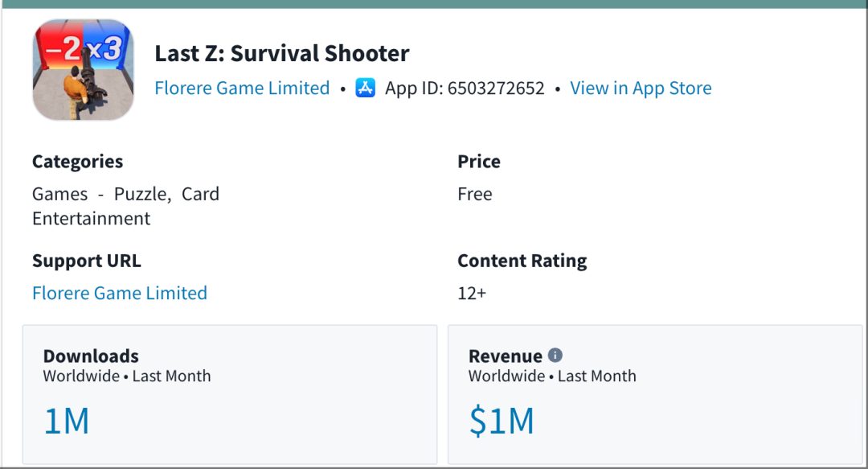The width and height of the screenshot is (868, 469).
Task: Click the Downloads card heading
Action: tap(91, 356)
